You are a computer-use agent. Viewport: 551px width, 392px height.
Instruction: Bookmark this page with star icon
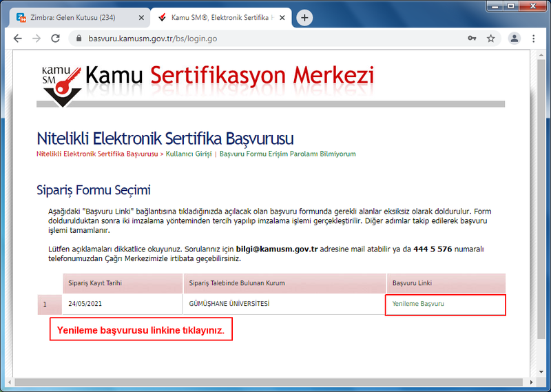click(x=490, y=39)
